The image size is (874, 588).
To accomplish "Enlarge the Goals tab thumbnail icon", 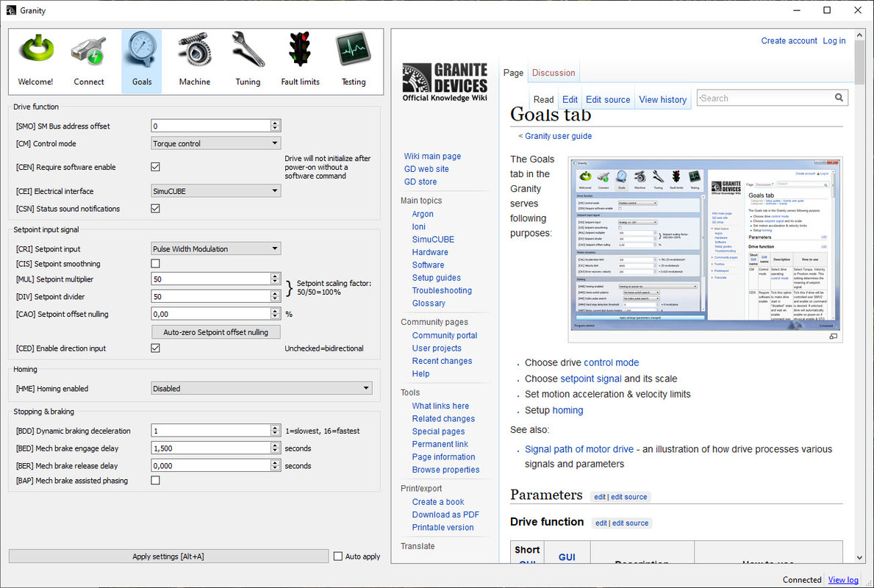I will [x=833, y=336].
